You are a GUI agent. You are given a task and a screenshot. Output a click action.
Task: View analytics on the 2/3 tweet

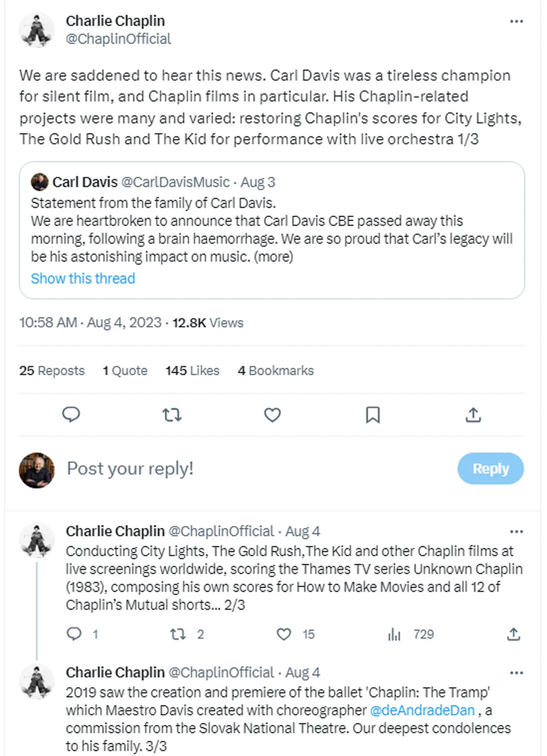pos(395,634)
